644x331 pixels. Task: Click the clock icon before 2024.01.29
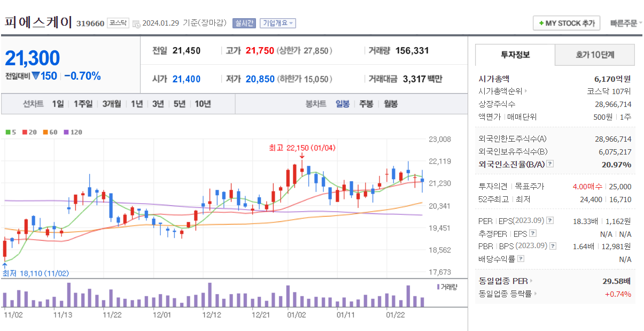click(x=136, y=24)
